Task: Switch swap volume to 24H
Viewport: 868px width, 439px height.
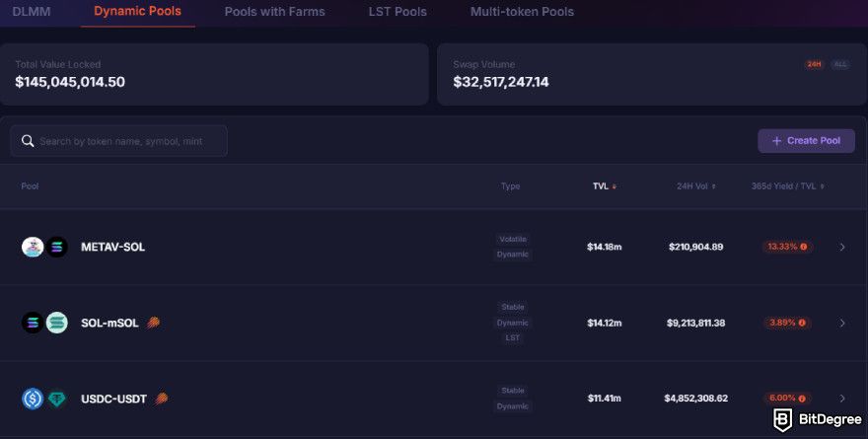Action: tap(814, 65)
